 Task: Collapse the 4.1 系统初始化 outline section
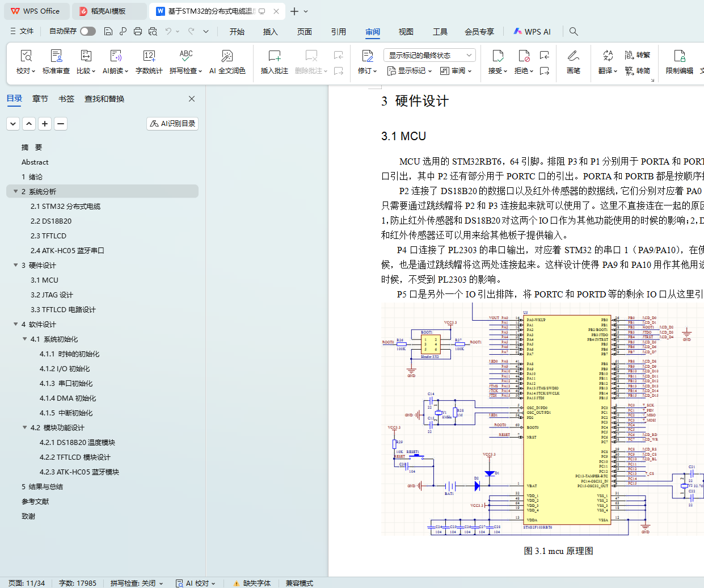pyautogui.click(x=25, y=339)
